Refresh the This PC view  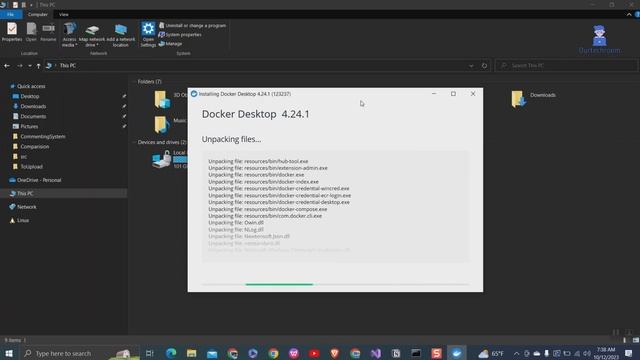click(484, 66)
